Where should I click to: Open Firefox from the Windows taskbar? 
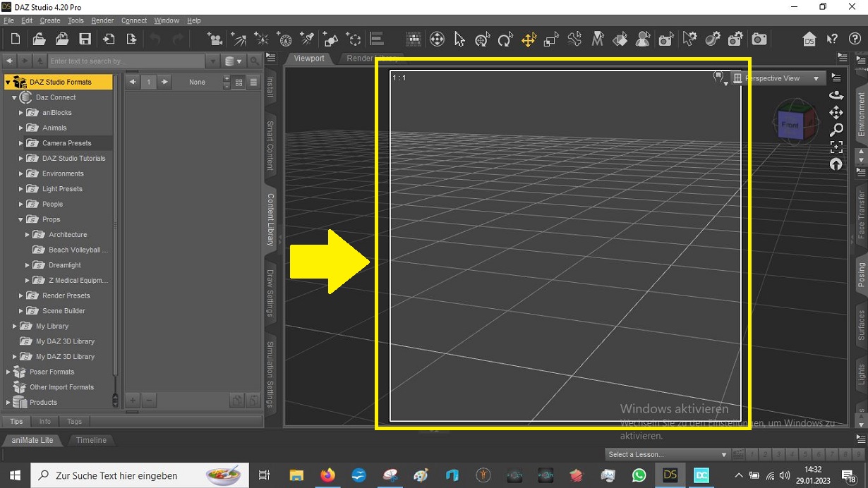(x=327, y=475)
